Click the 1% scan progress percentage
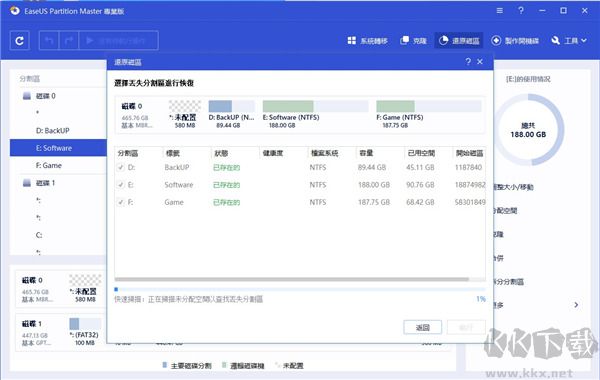600x380 pixels. point(481,299)
